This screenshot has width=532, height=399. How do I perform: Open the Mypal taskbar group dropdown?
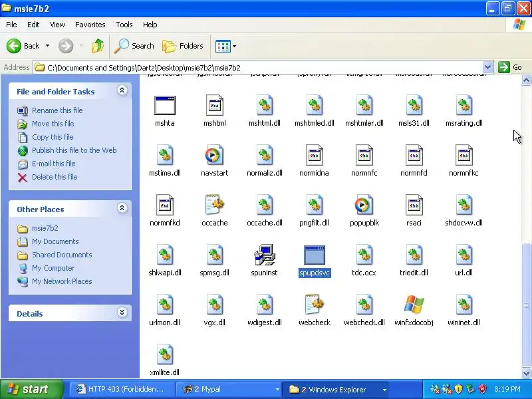pos(277,390)
